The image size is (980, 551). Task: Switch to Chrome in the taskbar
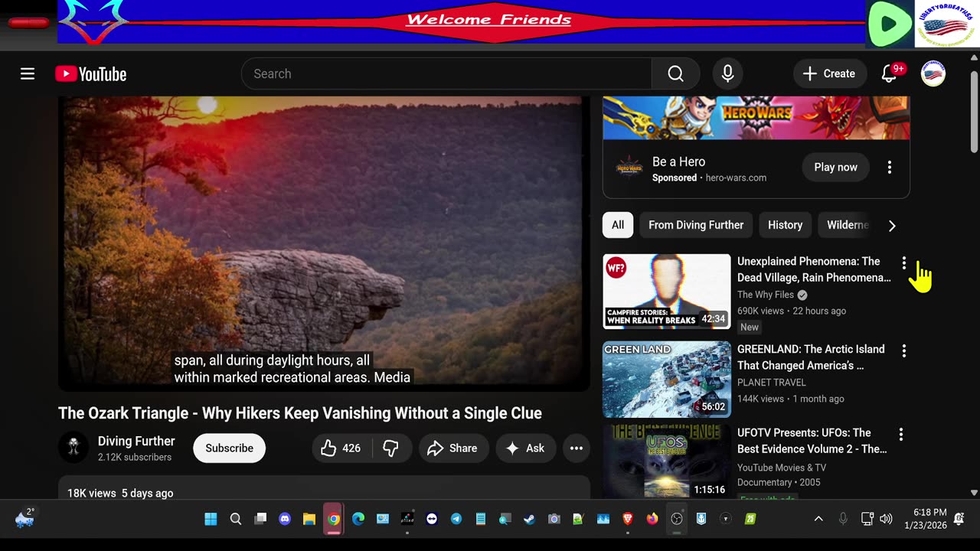334,519
